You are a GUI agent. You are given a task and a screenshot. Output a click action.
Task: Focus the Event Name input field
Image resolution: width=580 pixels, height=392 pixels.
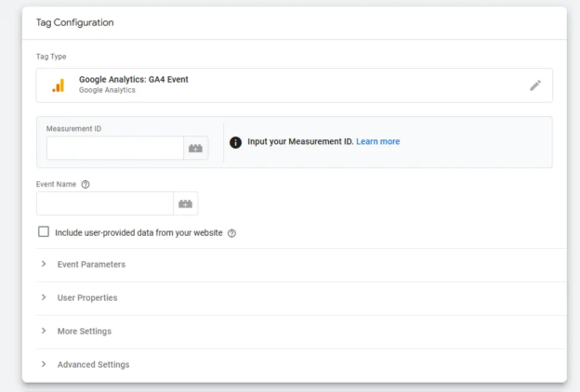click(105, 203)
